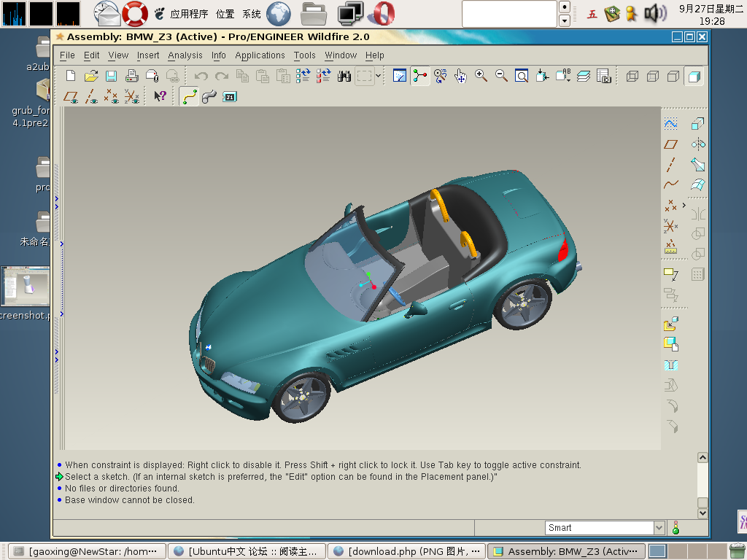Click the Zoom In magnifier

tap(481, 76)
